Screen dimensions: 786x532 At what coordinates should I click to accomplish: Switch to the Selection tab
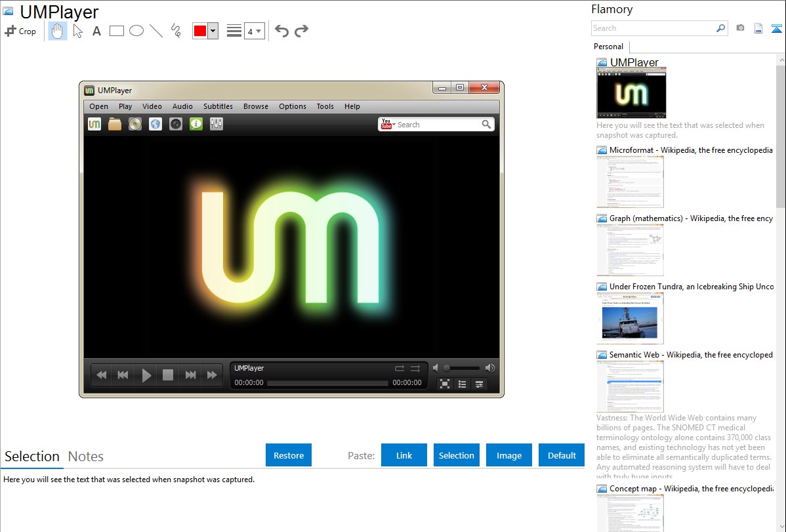[x=32, y=457]
